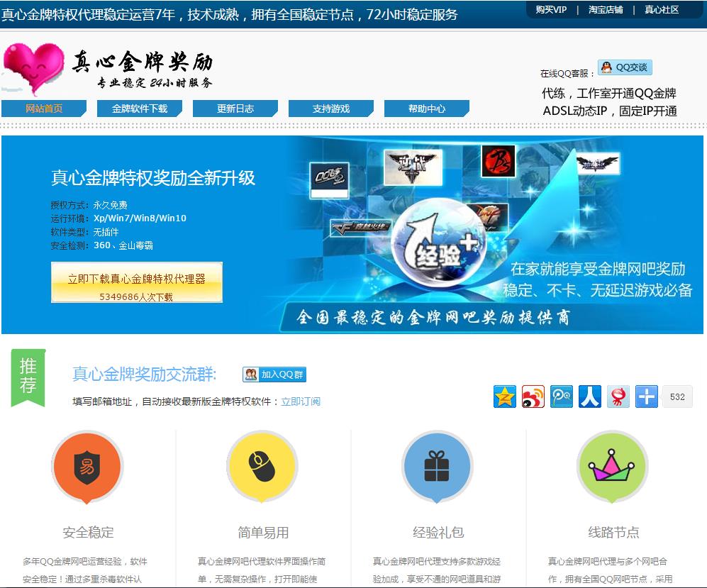
Task: Click the red share icon beside the Renren icon
Action: 618,396
